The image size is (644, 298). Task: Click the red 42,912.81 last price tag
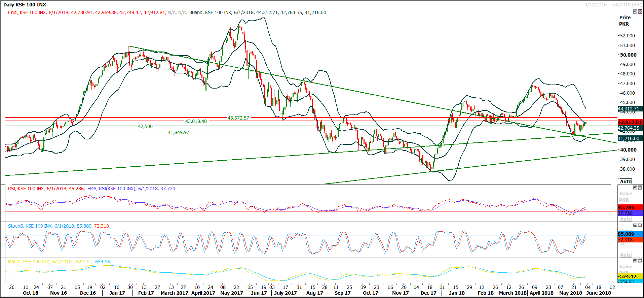630,122
